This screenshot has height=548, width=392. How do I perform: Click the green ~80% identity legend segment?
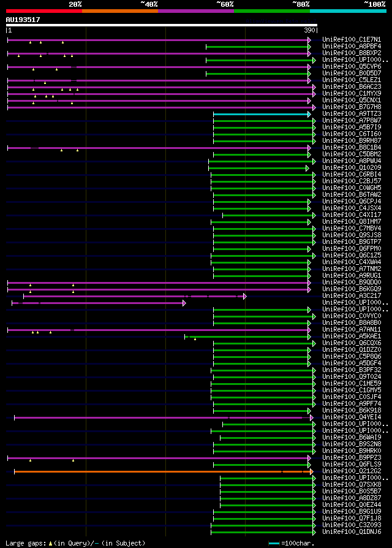pyautogui.click(x=272, y=11)
